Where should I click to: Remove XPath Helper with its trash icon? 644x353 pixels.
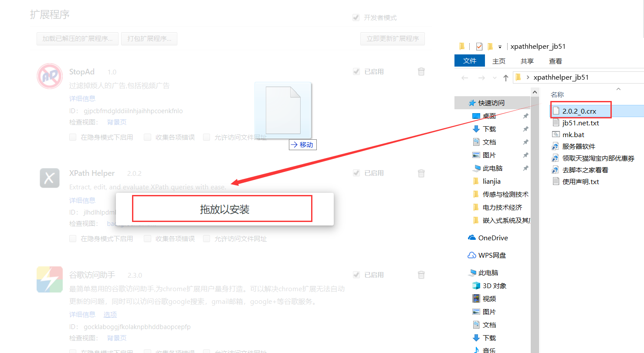[x=421, y=173]
